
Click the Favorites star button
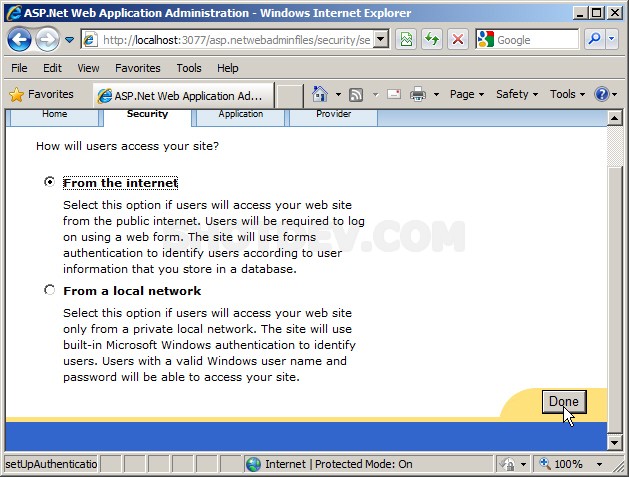point(41,95)
